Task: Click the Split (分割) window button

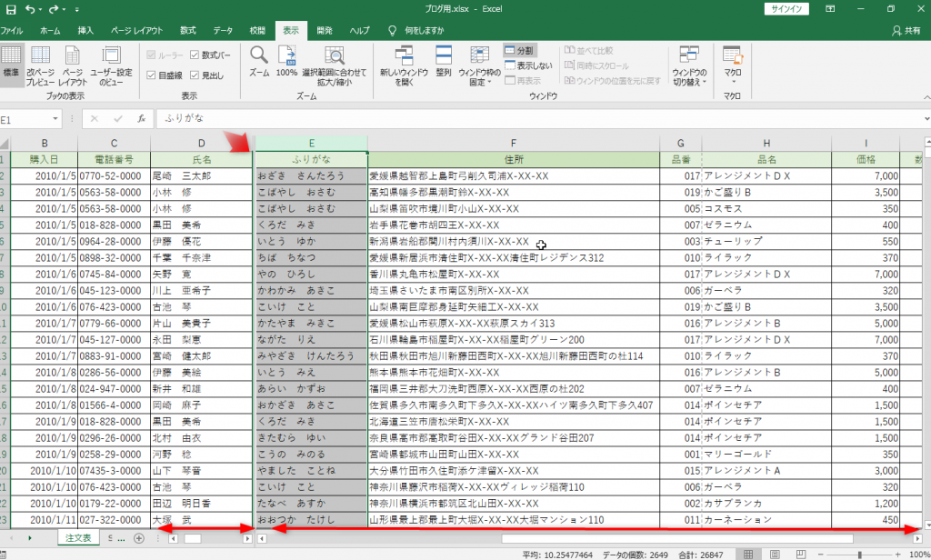Action: (519, 51)
